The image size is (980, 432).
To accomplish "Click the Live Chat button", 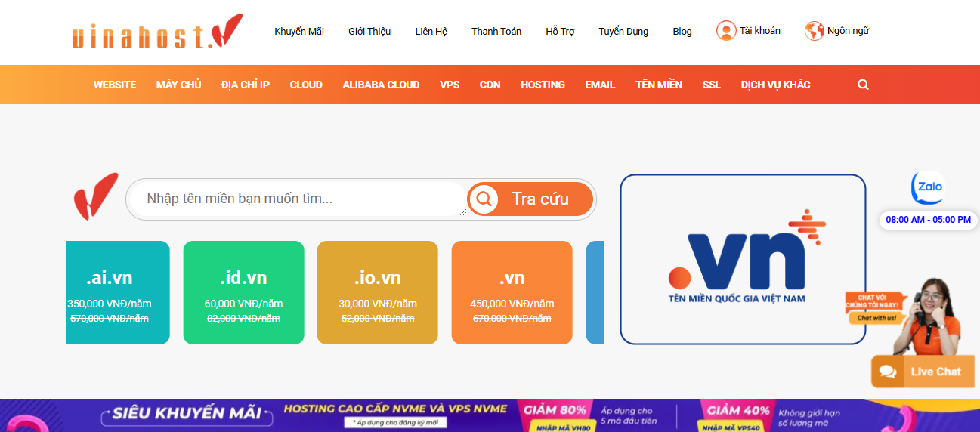I will pyautogui.click(x=923, y=372).
